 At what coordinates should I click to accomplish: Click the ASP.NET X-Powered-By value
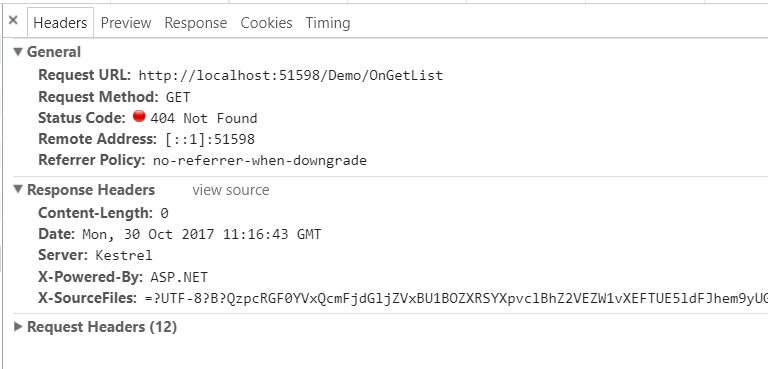point(179,277)
